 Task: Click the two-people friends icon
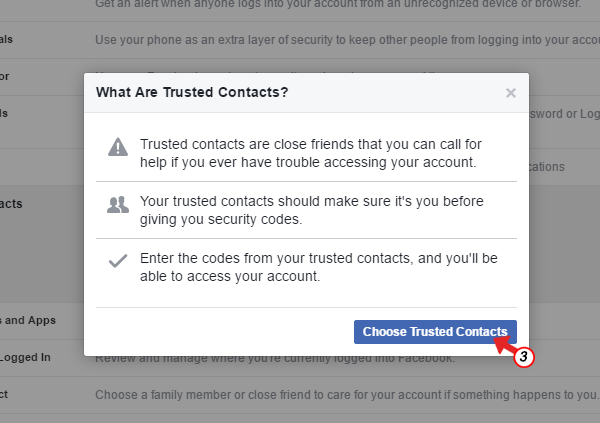[x=118, y=205]
